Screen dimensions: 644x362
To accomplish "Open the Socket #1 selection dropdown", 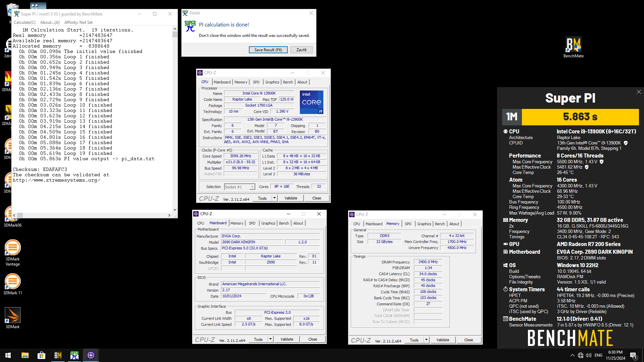I will click(x=240, y=187).
